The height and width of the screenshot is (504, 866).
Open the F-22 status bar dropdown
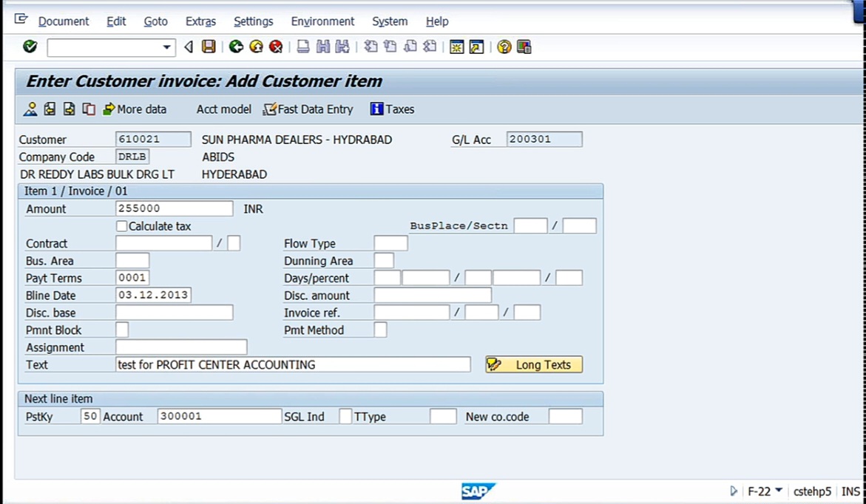[779, 490]
